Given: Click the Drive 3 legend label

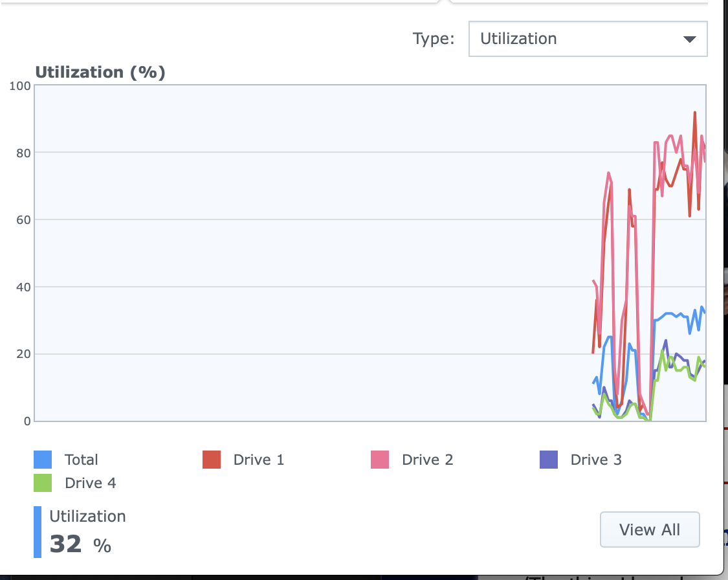Looking at the screenshot, I should (x=595, y=460).
